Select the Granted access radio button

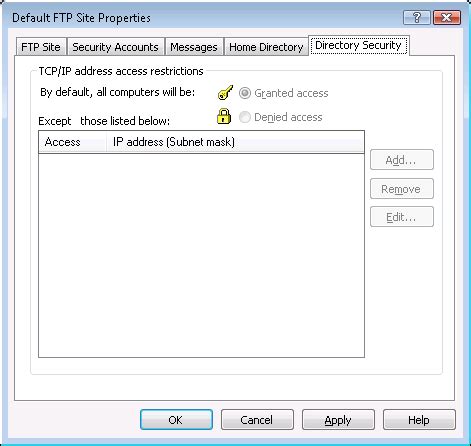point(245,93)
